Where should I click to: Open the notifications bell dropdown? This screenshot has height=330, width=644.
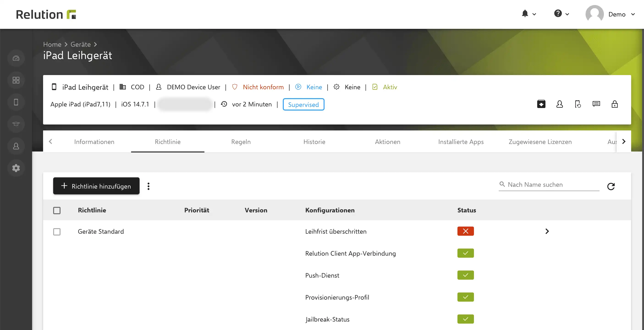coord(529,14)
